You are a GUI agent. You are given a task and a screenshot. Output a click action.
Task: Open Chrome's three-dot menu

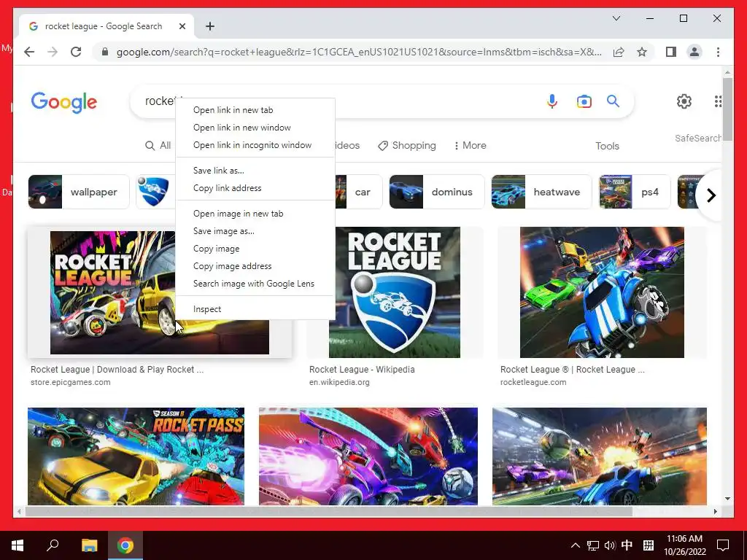[718, 52]
